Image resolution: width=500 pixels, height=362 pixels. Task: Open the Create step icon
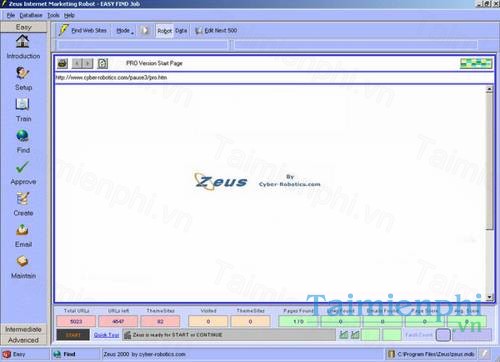pyautogui.click(x=23, y=198)
